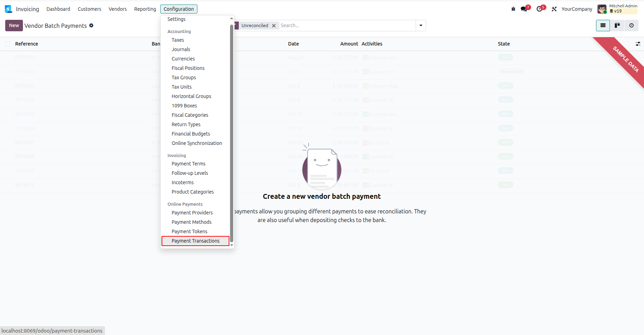Open the debug bug icon menu

point(513,9)
